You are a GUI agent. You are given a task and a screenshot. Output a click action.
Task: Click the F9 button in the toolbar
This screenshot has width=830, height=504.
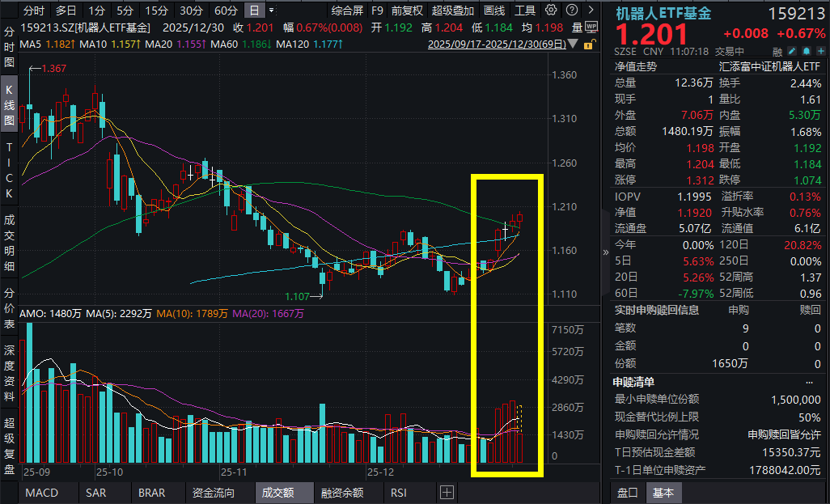coord(378,11)
